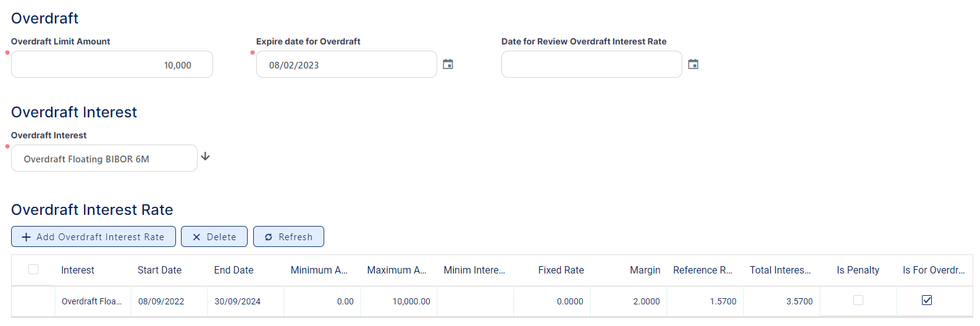980x326 pixels.
Task: Click the Refresh button
Action: click(x=288, y=236)
